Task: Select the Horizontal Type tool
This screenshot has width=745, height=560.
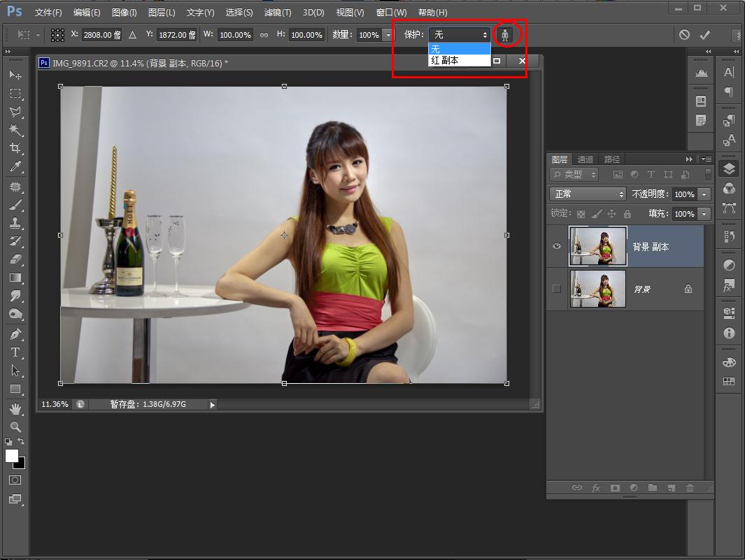Action: (15, 352)
